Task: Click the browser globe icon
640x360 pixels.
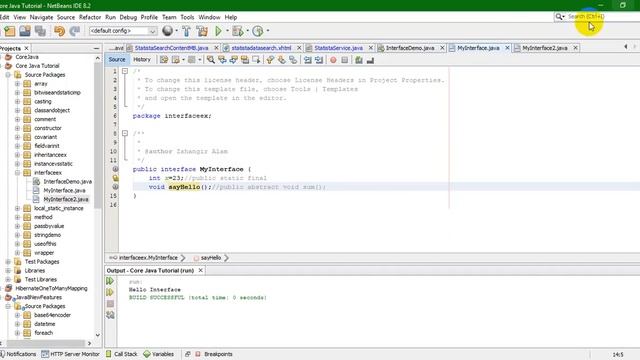Action: click(167, 31)
